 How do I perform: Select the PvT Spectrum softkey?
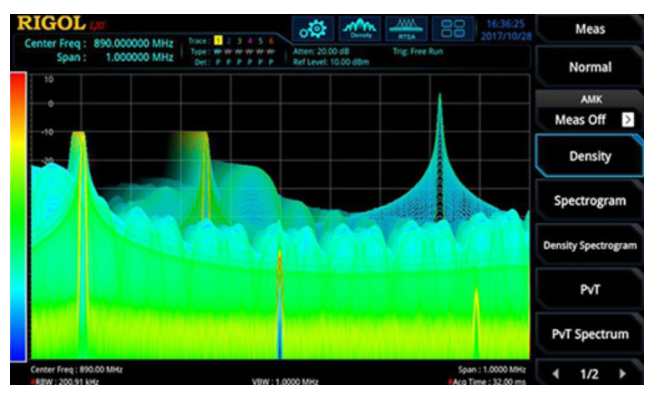click(590, 334)
